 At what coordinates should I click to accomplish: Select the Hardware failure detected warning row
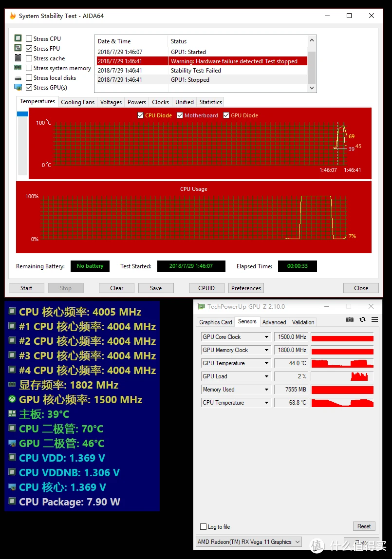202,61
